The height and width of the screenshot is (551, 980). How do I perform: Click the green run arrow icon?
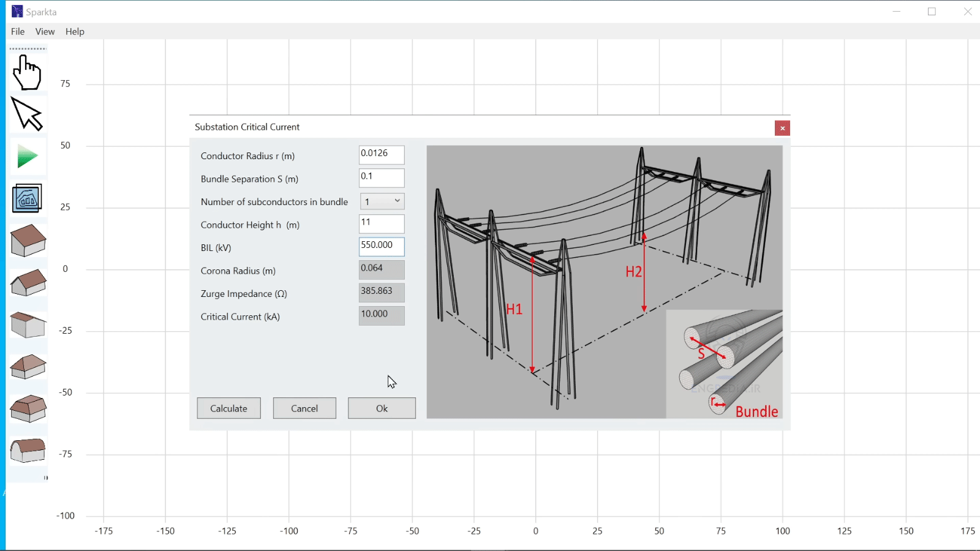[x=28, y=157]
